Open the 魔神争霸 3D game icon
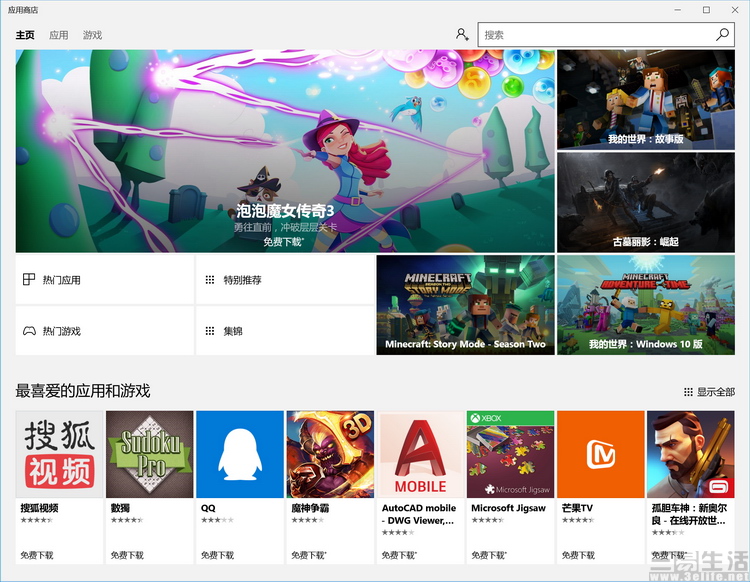Screen dimensions: 750x582 tap(330, 454)
